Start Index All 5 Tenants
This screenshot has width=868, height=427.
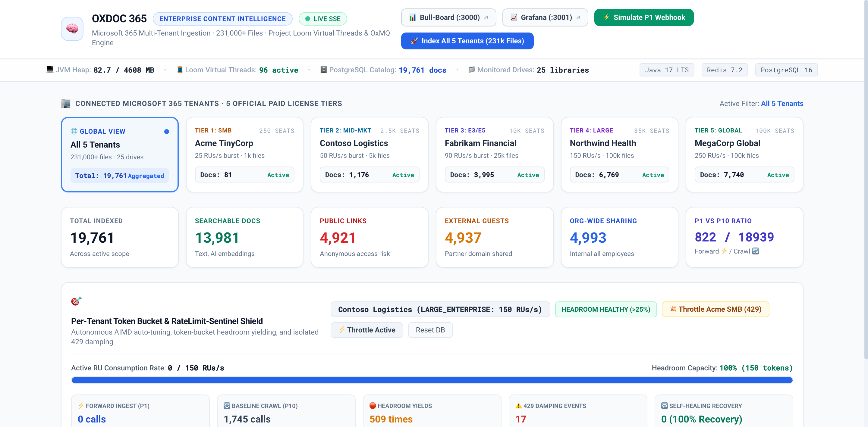[x=467, y=41]
